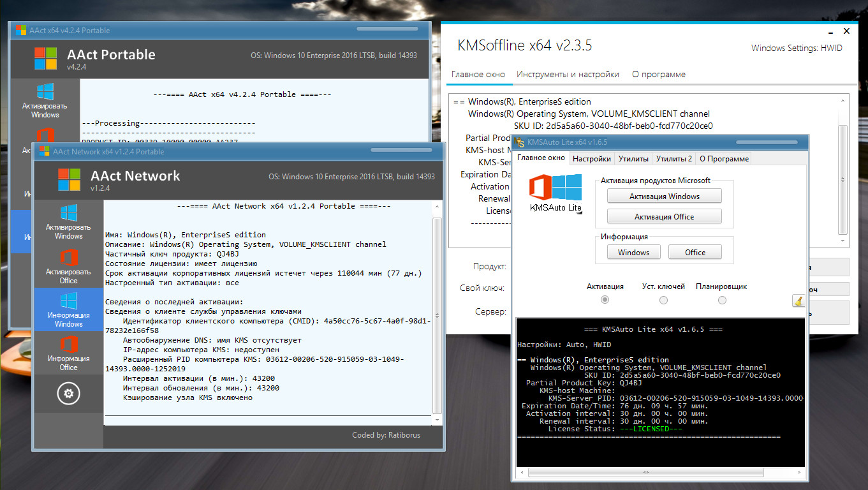Open О Программе tab in KMSAuto Lite

click(x=724, y=158)
